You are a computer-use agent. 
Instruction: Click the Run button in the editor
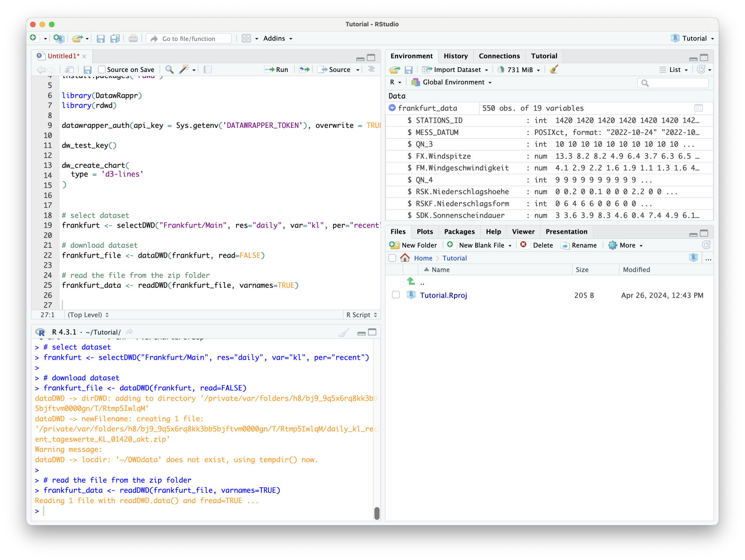pos(276,70)
